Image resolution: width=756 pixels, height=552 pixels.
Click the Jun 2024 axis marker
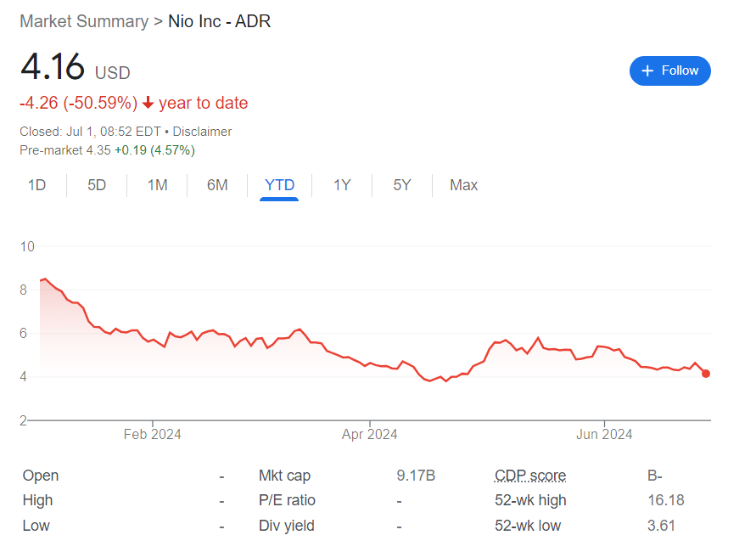point(604,434)
